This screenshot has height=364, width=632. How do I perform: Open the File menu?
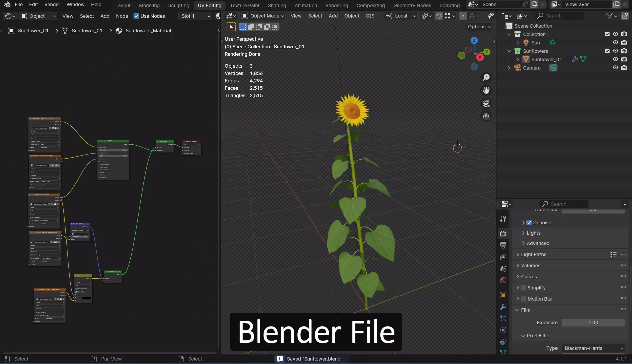point(19,4)
